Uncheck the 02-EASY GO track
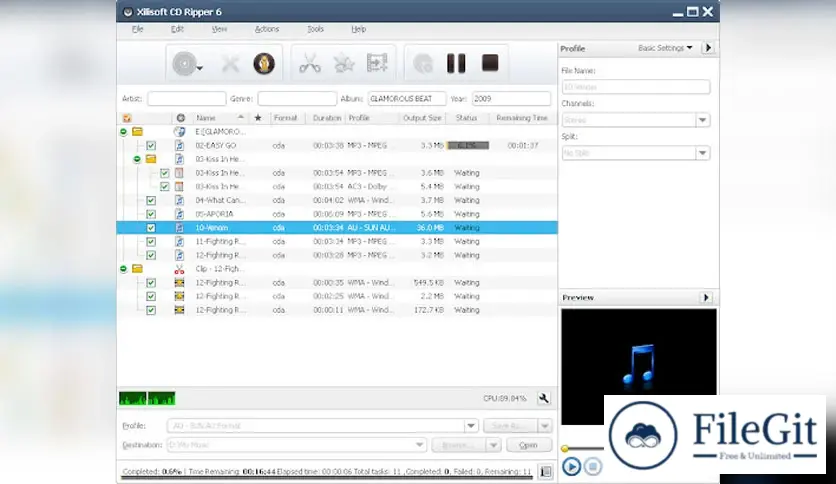The width and height of the screenshot is (836, 484). (x=151, y=146)
